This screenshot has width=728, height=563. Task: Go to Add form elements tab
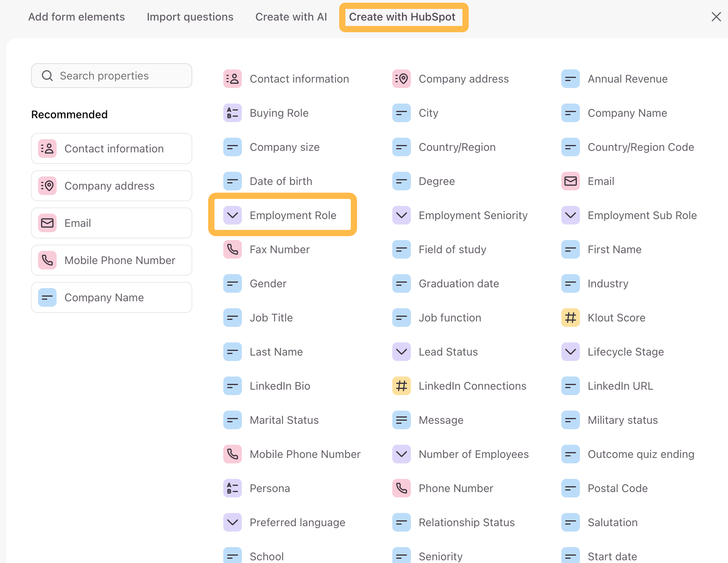coord(76,17)
